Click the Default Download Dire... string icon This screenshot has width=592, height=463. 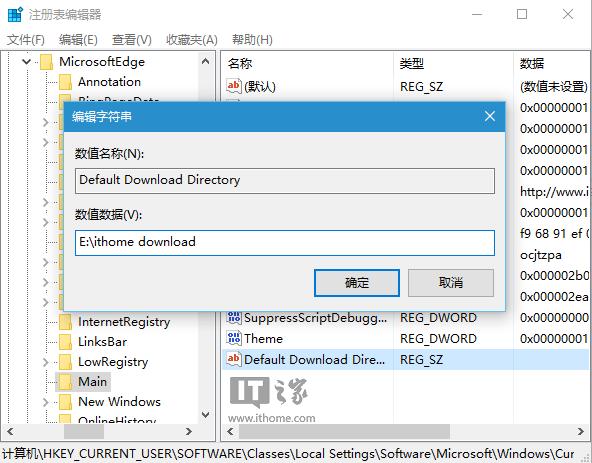[x=234, y=359]
